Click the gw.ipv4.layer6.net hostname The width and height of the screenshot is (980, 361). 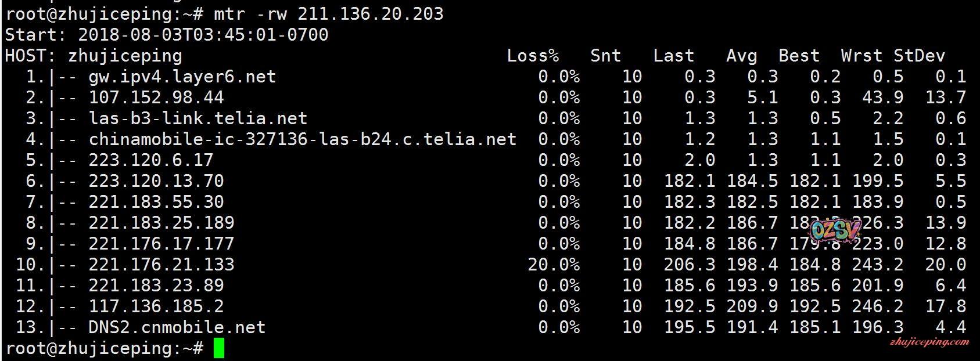(x=182, y=77)
